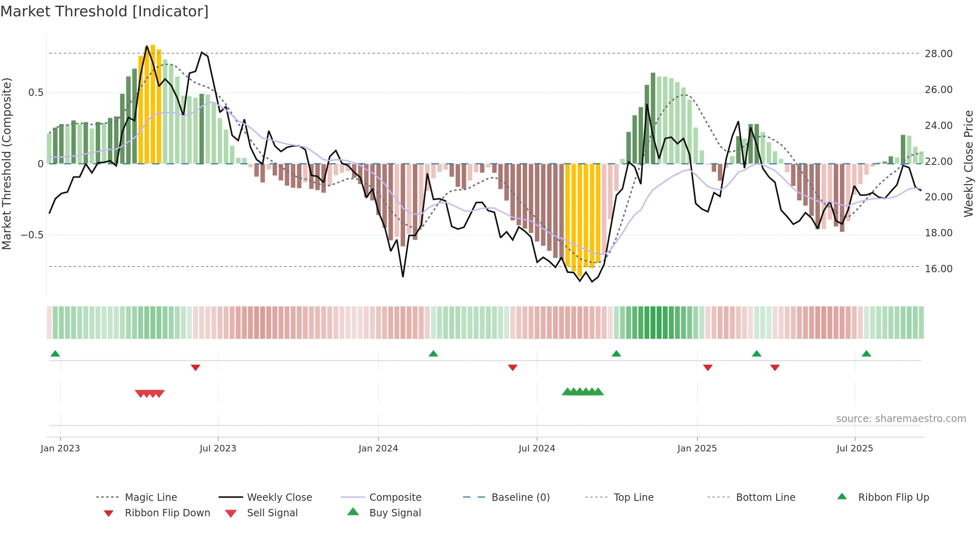The width and height of the screenshot is (980, 551).
Task: Click the 16.00 price axis label
Action: 939,269
